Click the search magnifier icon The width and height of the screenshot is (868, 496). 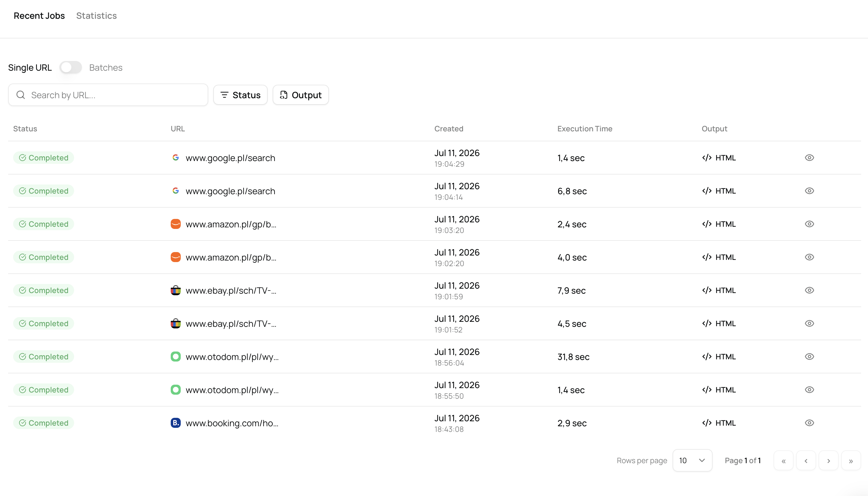pyautogui.click(x=21, y=95)
